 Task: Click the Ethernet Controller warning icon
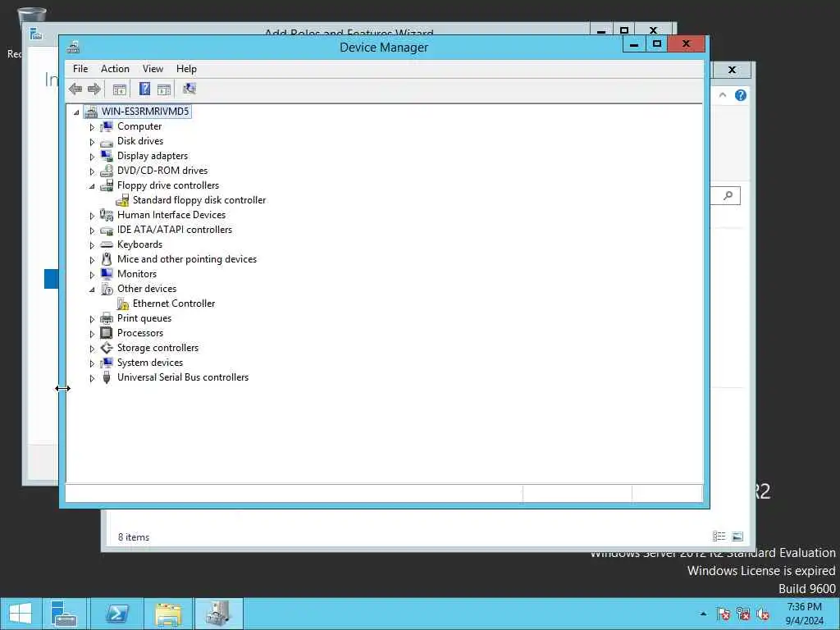pos(123,304)
